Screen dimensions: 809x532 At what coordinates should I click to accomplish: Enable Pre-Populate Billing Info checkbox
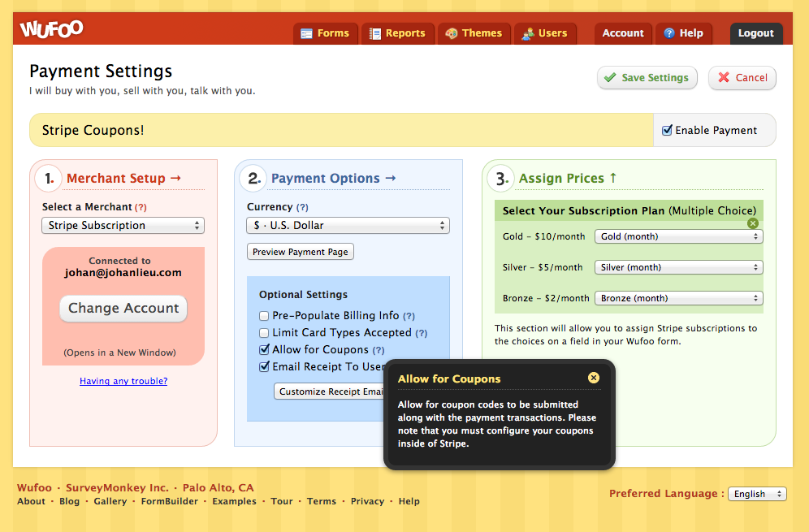tap(264, 316)
